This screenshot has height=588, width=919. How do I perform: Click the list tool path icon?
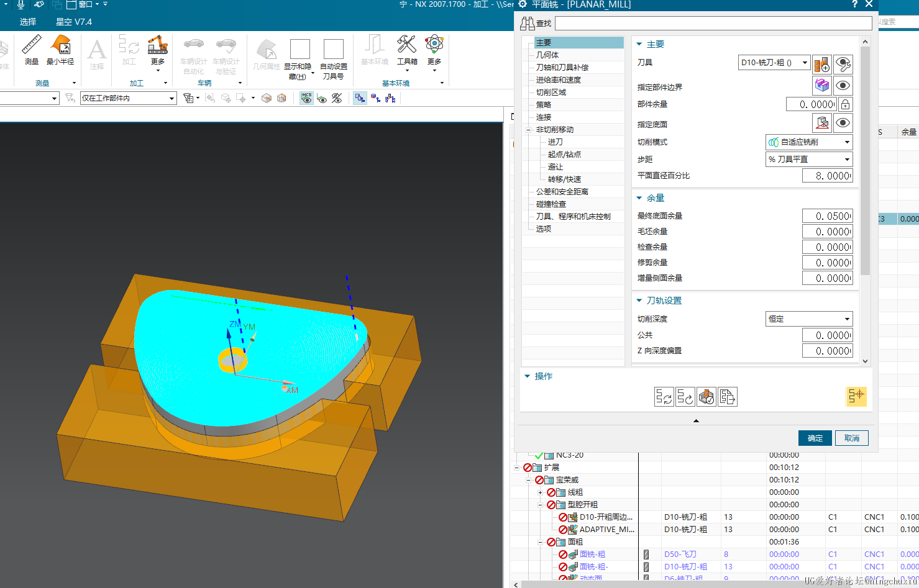tap(728, 397)
